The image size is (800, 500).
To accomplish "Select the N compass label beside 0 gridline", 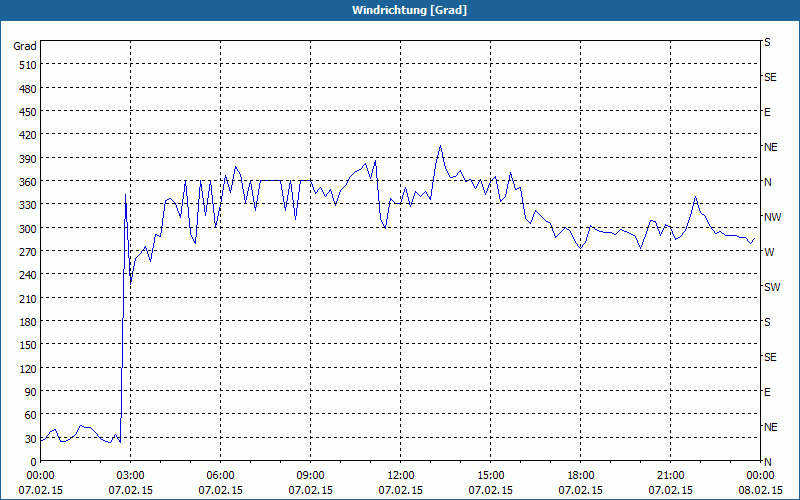I will (767, 462).
